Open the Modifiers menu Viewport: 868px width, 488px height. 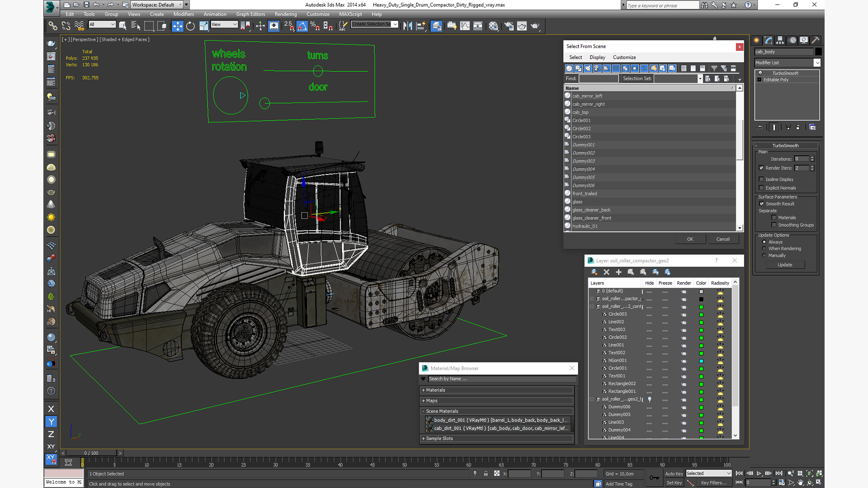[184, 14]
